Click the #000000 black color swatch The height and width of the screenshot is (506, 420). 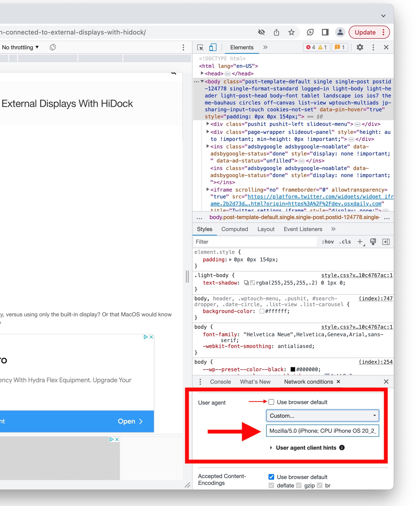point(293,369)
